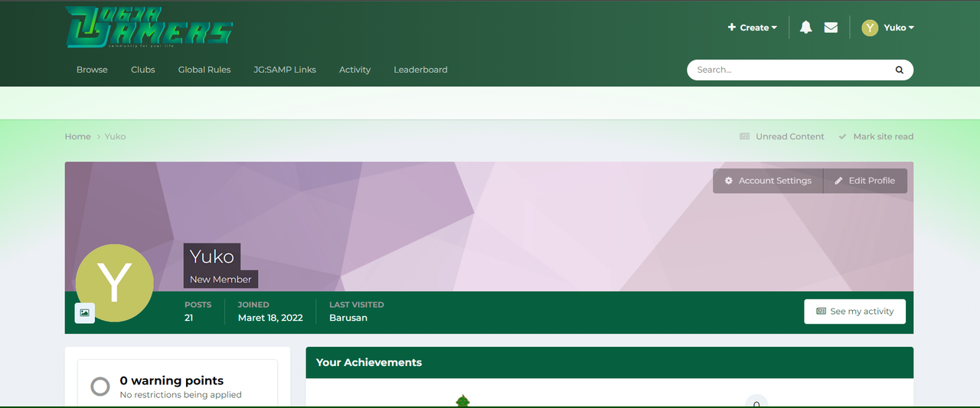Image resolution: width=980 pixels, height=408 pixels.
Task: Click the Edit Profile button
Action: tap(865, 181)
